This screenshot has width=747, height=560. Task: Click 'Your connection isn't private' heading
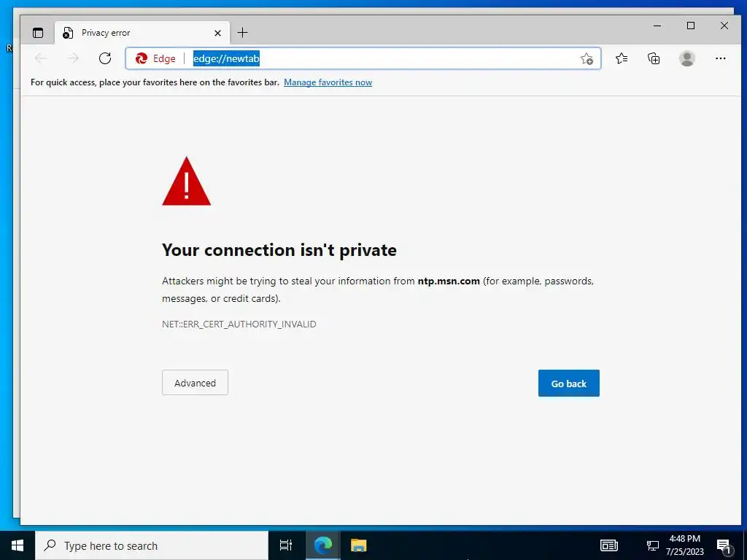tap(279, 250)
